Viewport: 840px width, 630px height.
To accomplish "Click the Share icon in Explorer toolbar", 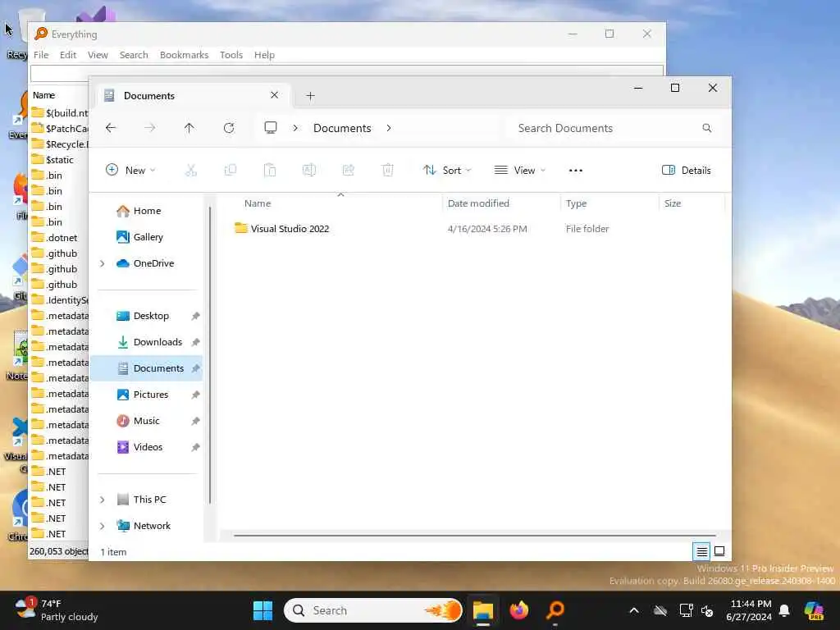I will pyautogui.click(x=348, y=171).
